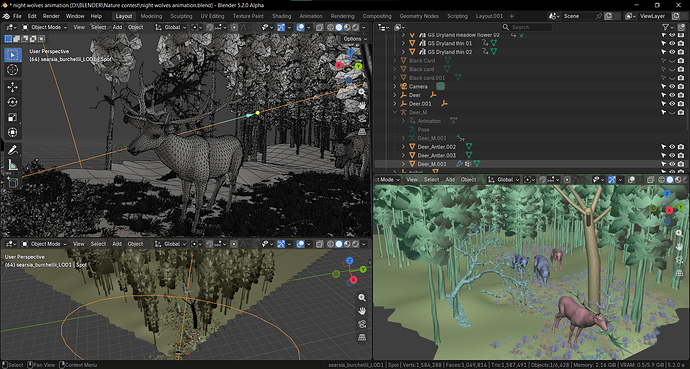
Task: Click camera view icon in bottom-left viewport
Action: (362, 324)
